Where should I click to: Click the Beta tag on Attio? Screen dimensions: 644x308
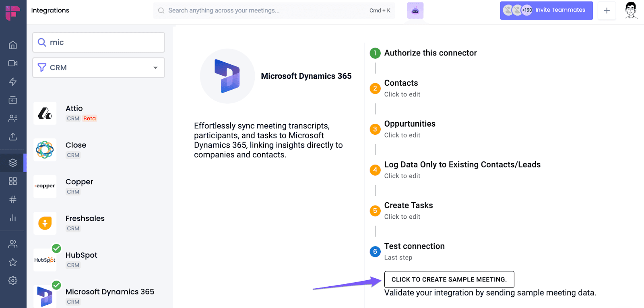[x=90, y=119]
